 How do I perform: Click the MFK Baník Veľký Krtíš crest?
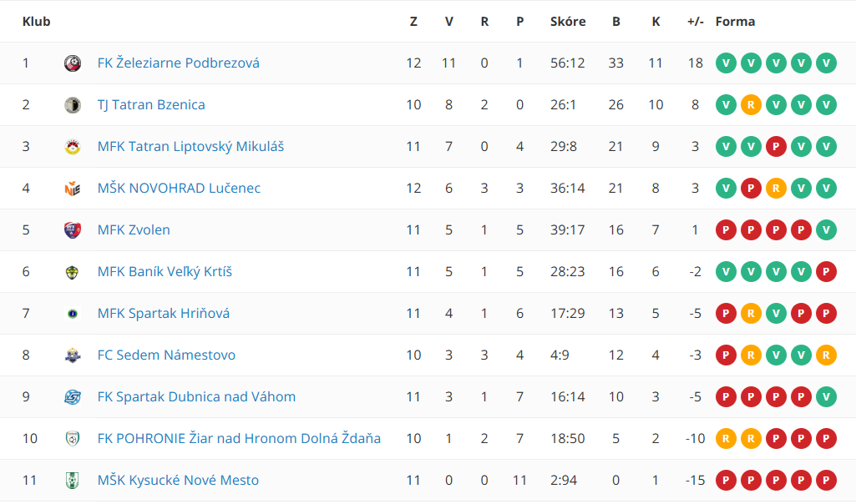pyautogui.click(x=73, y=272)
